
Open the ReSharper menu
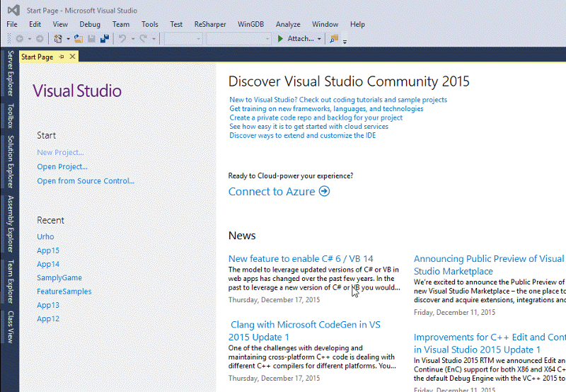tap(210, 24)
